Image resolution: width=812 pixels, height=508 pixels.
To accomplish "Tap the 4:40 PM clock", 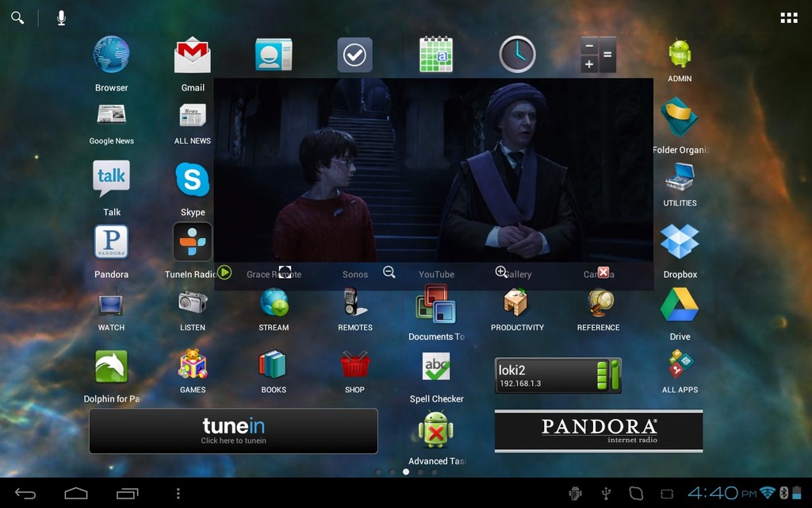I will tap(722, 492).
